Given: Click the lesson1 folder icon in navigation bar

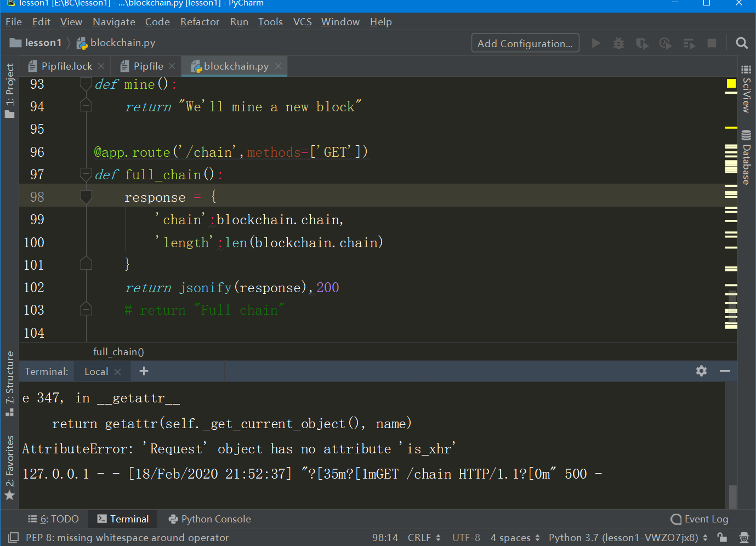Looking at the screenshot, I should point(16,43).
